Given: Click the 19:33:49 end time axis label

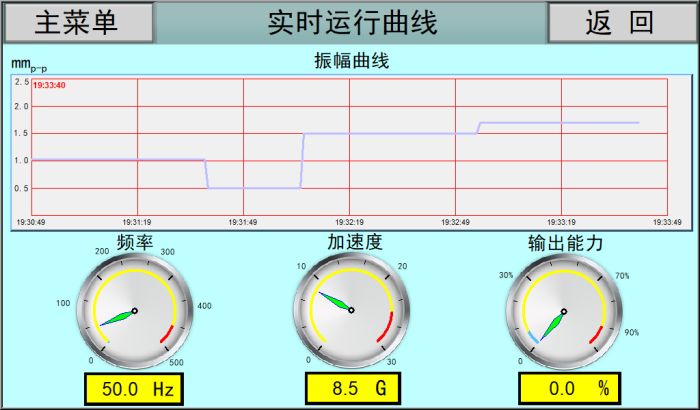Looking at the screenshot, I should [x=667, y=222].
